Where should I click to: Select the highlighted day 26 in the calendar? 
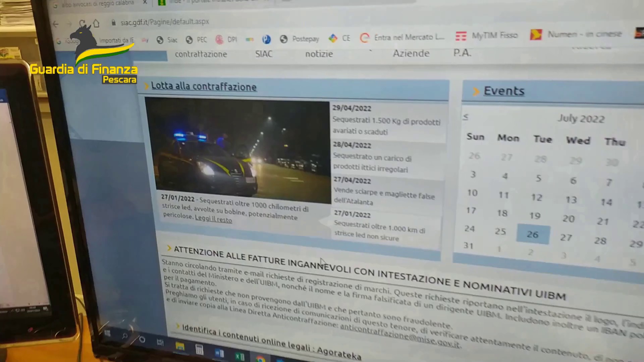(x=533, y=234)
